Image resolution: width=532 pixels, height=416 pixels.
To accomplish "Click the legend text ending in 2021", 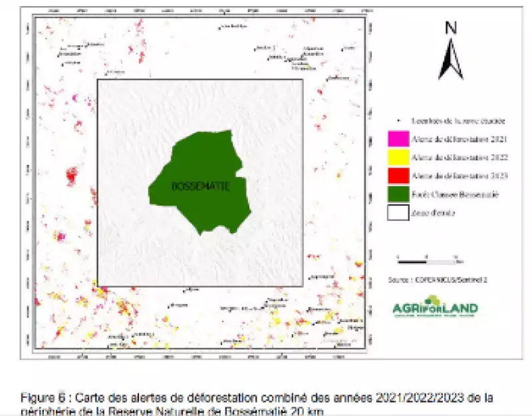I will coord(460,139).
